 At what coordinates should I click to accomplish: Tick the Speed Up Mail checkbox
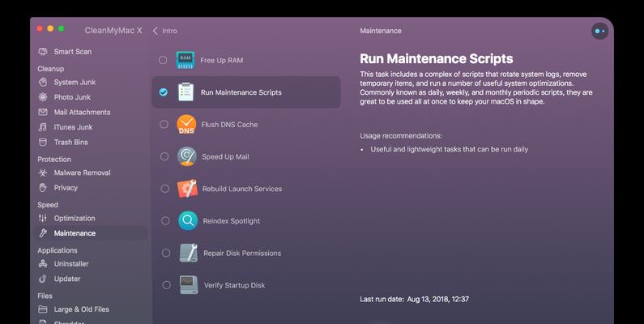click(164, 156)
